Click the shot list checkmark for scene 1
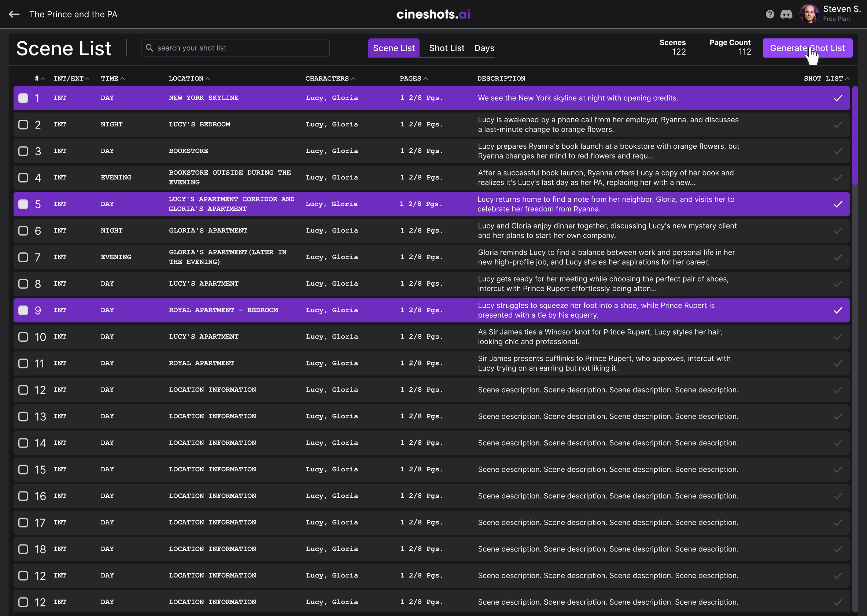Viewport: 867px width, 616px height. pos(838,98)
